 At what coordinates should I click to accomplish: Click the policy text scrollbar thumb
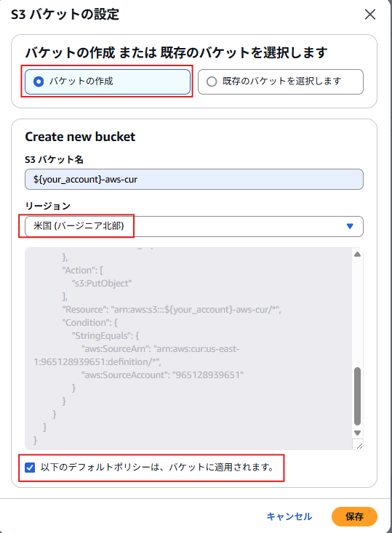[x=357, y=396]
